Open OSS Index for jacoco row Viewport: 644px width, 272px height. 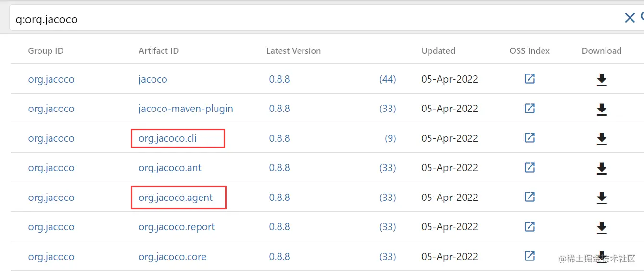coord(530,79)
